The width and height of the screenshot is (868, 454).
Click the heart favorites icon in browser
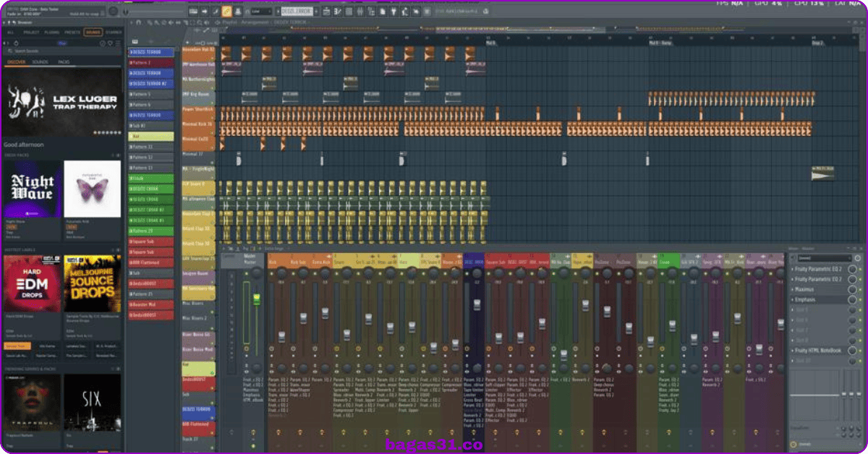click(x=110, y=43)
